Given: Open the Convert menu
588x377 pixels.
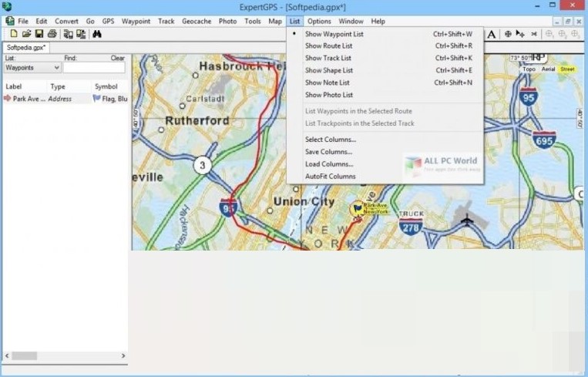Looking at the screenshot, I should (66, 22).
